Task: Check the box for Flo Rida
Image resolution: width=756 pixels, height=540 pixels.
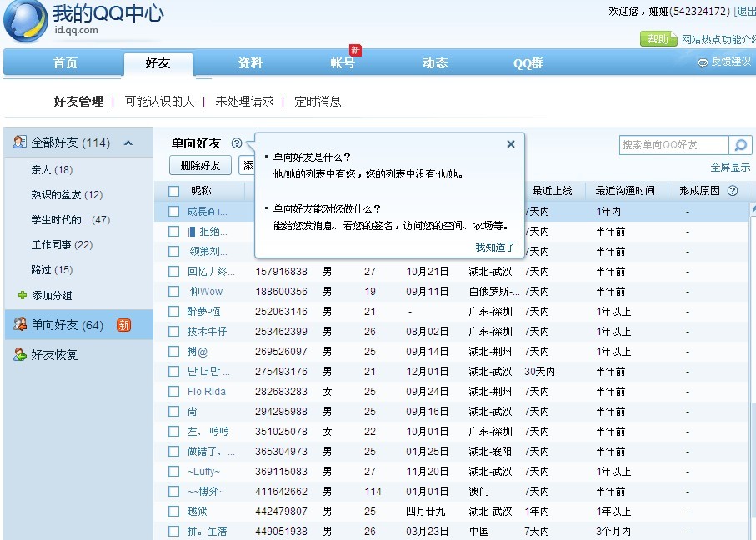Action: point(174,392)
